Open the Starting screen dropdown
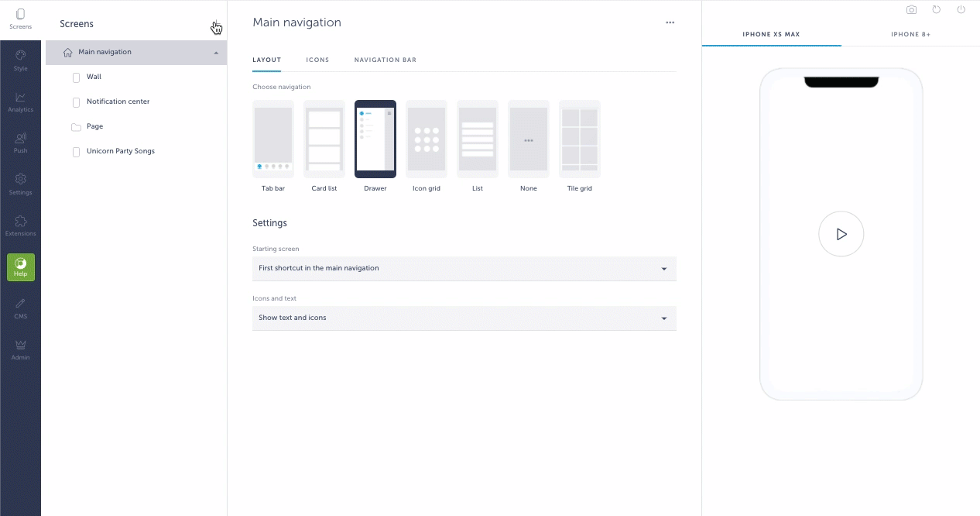This screenshot has height=516, width=980. tap(464, 268)
